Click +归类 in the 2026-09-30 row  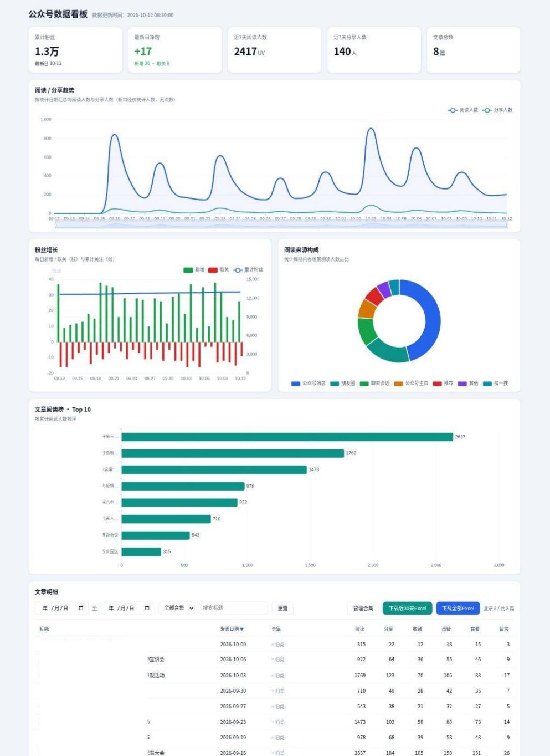pos(277,691)
